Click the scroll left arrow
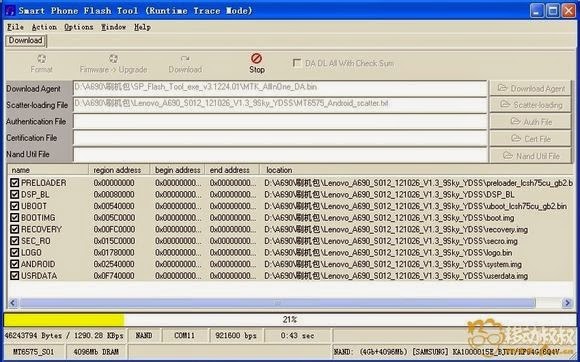 (12, 303)
